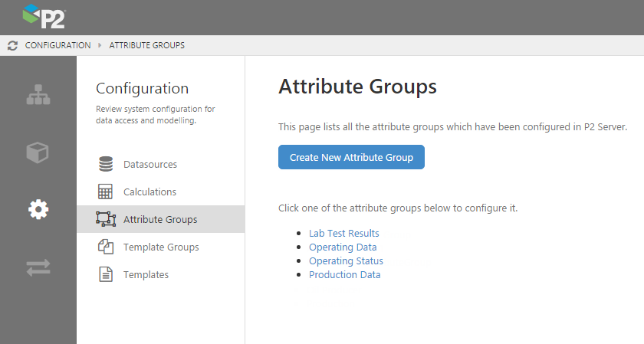Click the Attribute Groups icon in menu
This screenshot has height=344, width=644.
[106, 220]
